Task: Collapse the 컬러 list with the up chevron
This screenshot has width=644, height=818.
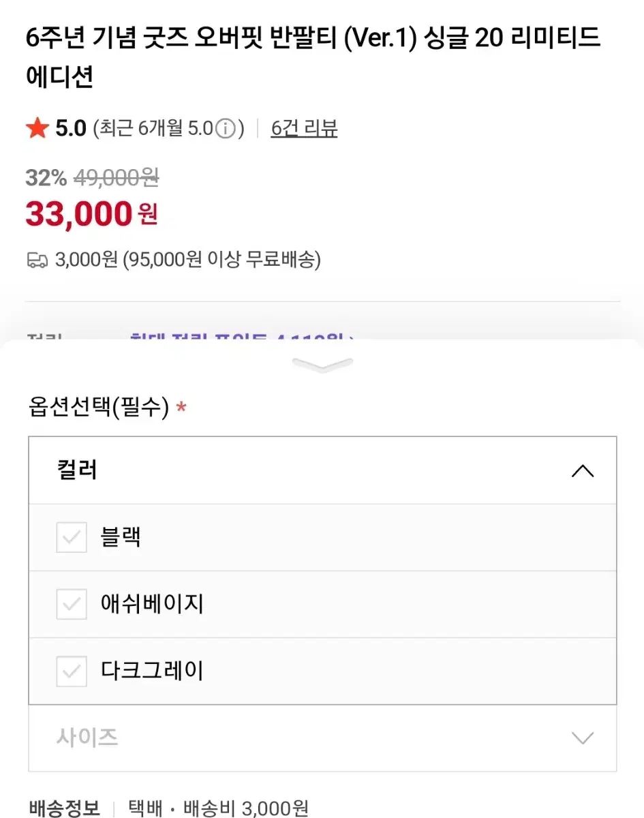Action: click(582, 471)
